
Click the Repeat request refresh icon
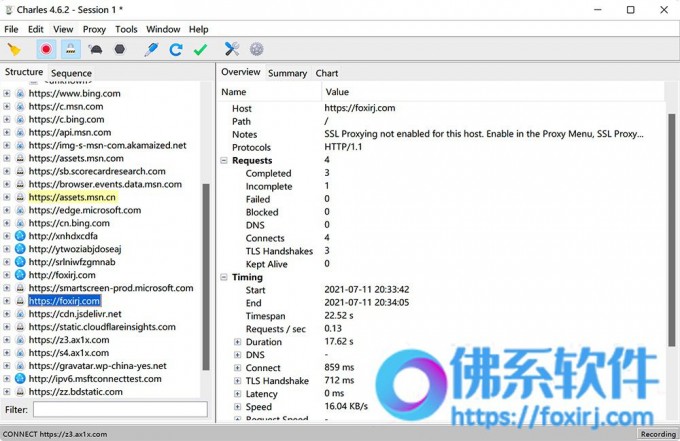point(176,49)
